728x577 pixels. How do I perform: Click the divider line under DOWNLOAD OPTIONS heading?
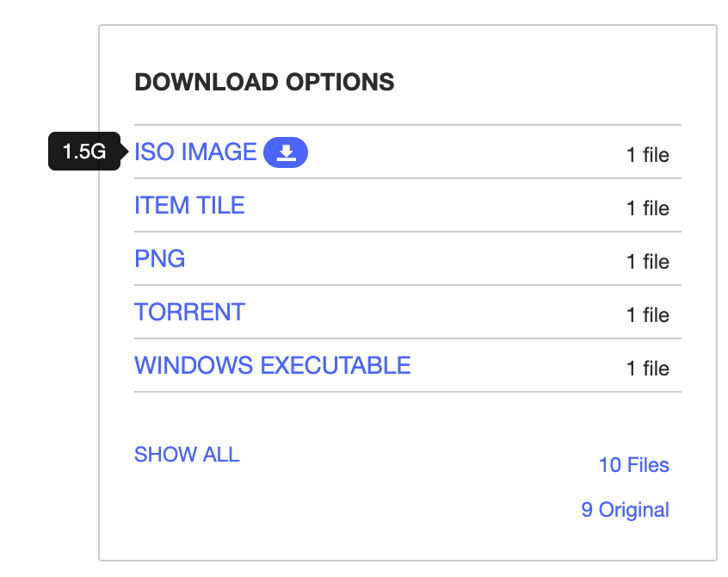point(407,126)
